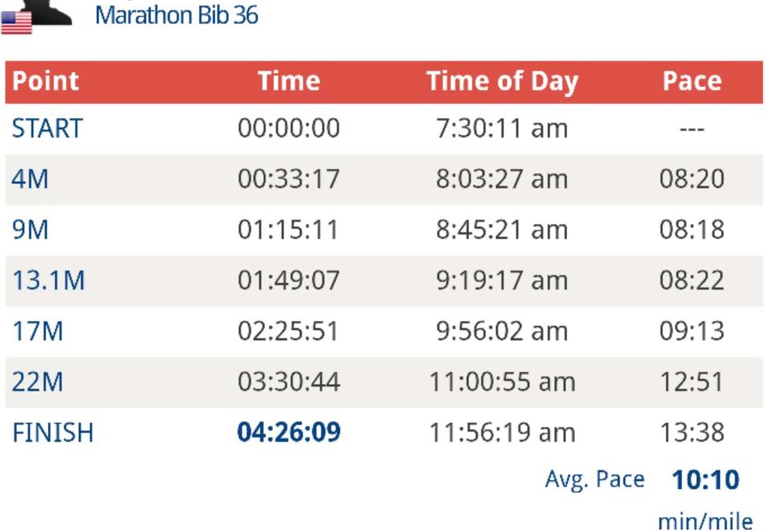
Task: Click the FINISH point link
Action: (x=53, y=432)
